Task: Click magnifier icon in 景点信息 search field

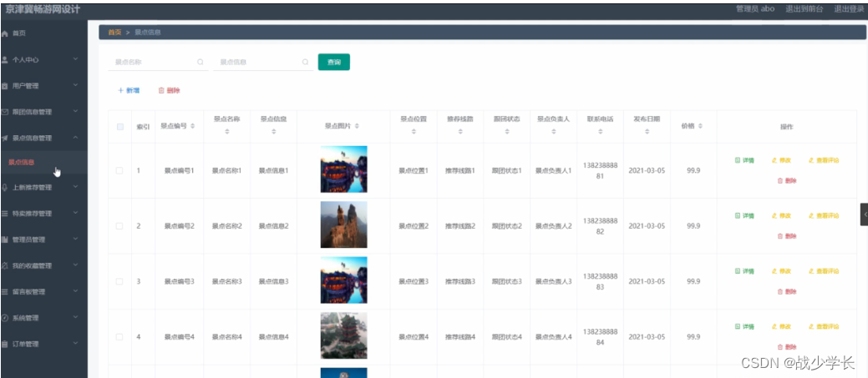Action: tap(305, 63)
